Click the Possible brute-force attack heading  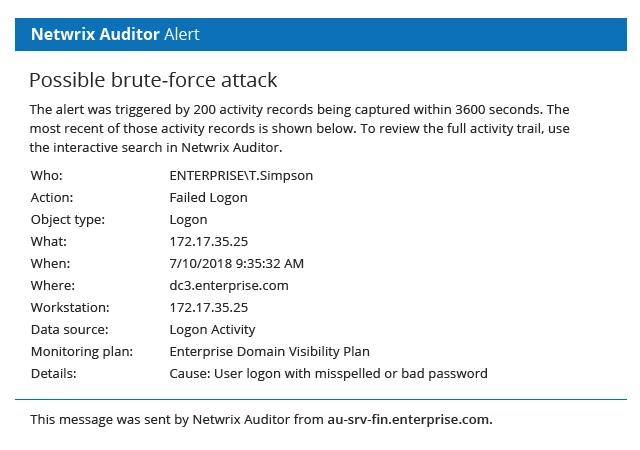tap(153, 80)
